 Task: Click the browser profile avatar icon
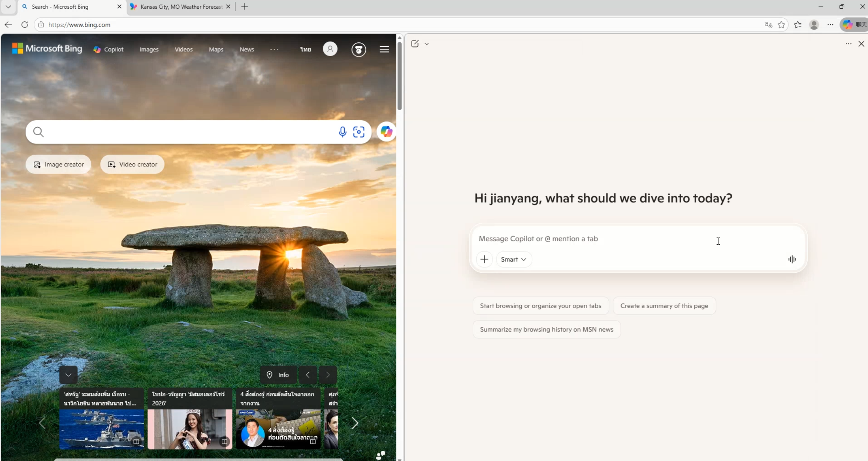pyautogui.click(x=814, y=25)
